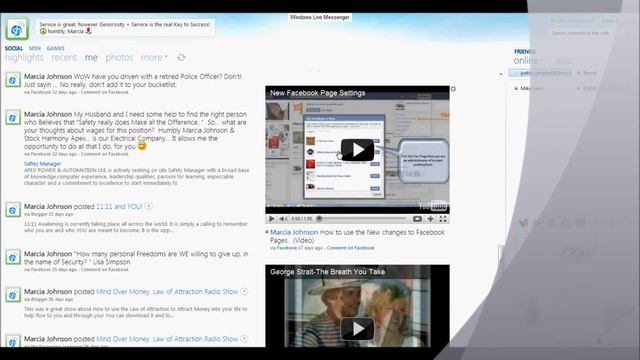This screenshot has height=360, width=640.
Task: Play the 'New Facebook Page Settings' video
Action: click(x=357, y=150)
